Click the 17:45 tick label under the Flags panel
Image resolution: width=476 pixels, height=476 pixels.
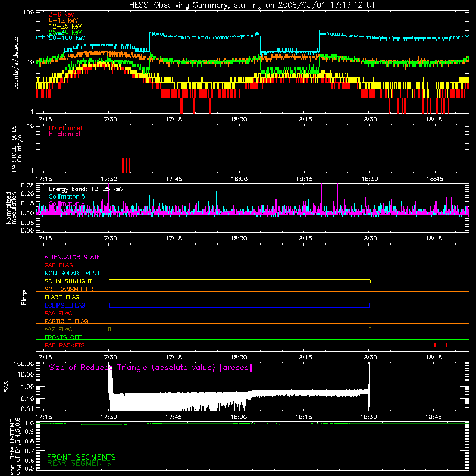(x=174, y=358)
